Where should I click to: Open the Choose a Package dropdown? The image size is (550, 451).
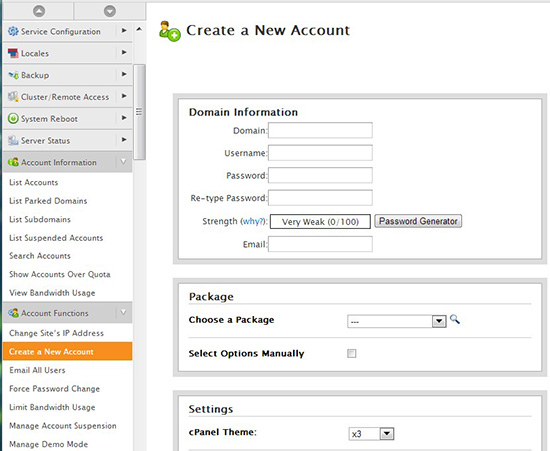pyautogui.click(x=397, y=321)
